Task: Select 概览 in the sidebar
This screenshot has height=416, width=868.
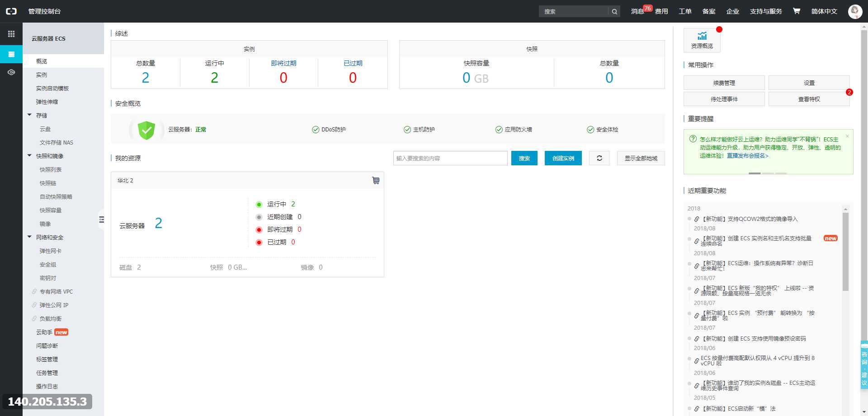Action: coord(63,61)
